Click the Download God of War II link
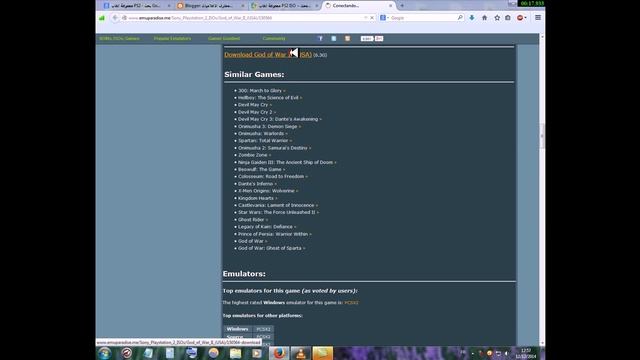 pyautogui.click(x=268, y=54)
